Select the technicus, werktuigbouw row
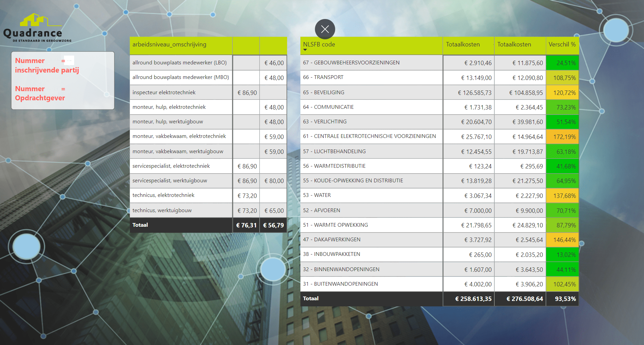Viewport: 644px width, 345px height. pos(162,210)
